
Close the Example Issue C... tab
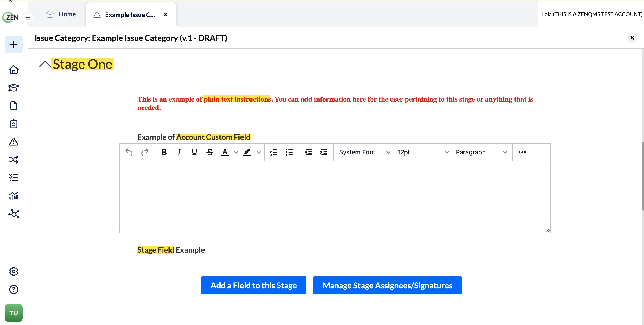click(x=165, y=15)
